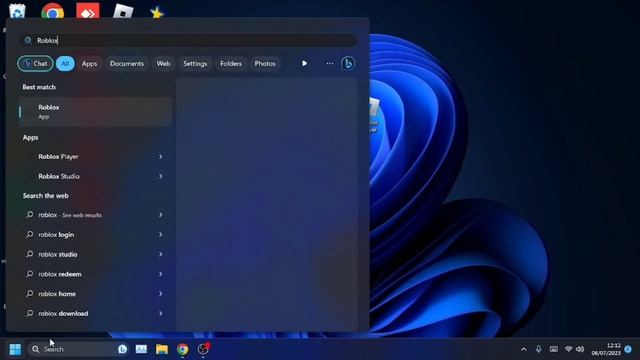640x360 pixels.
Task: Select the All filter tab
Action: [x=65, y=64]
